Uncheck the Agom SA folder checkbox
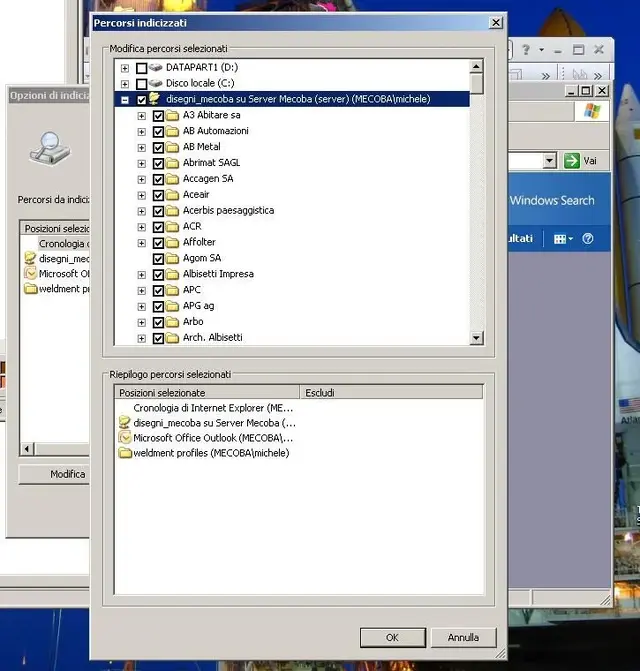This screenshot has height=671, width=640. [x=158, y=258]
